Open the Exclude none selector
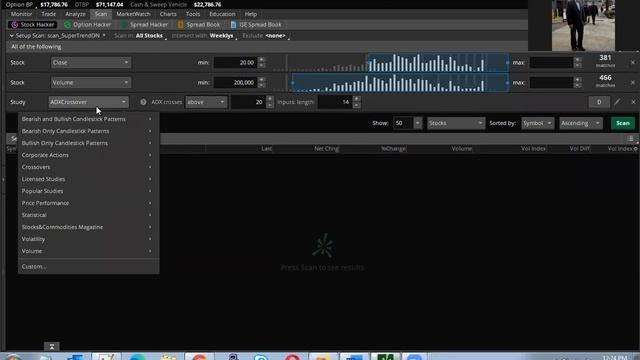Screen dimensions: 640x360 (276, 36)
